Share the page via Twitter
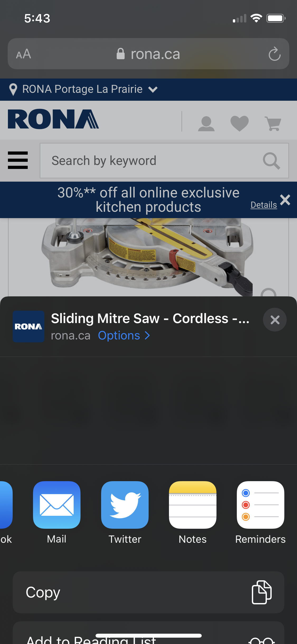This screenshot has height=644, width=297. 125,505
